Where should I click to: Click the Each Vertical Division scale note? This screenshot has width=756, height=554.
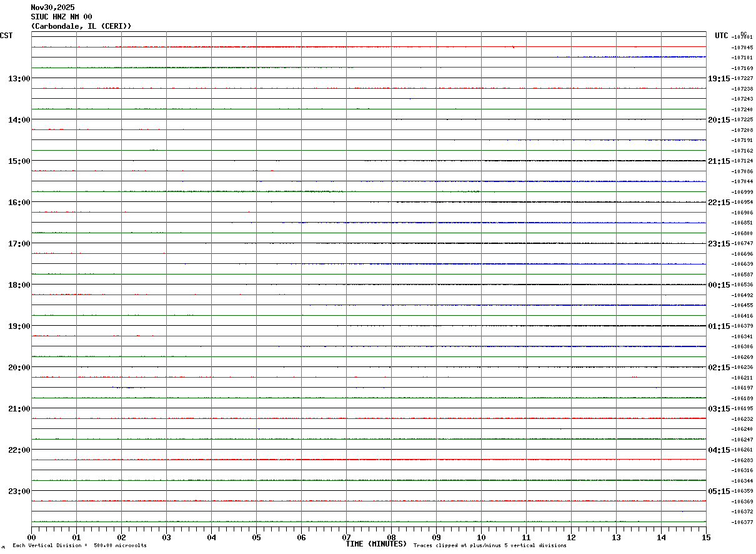(x=79, y=546)
